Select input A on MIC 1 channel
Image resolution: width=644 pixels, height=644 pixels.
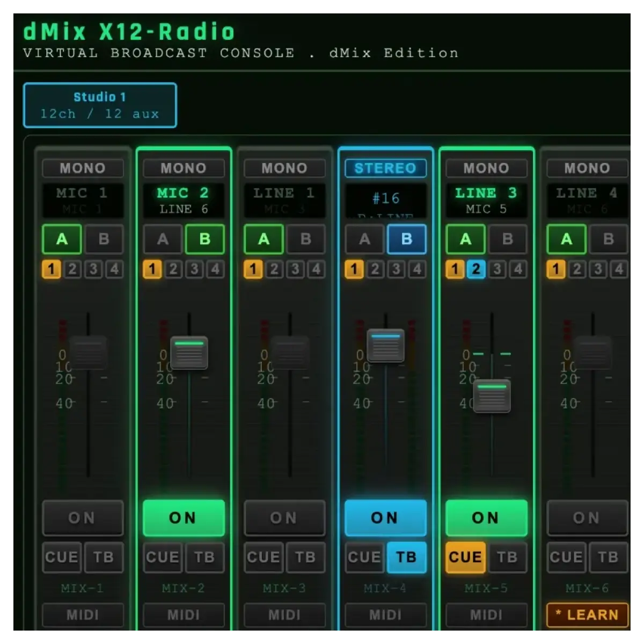click(62, 239)
